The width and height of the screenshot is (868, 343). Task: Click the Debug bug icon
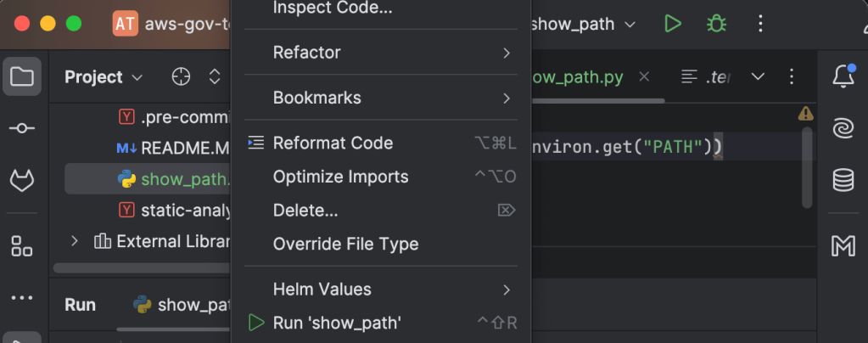[716, 24]
